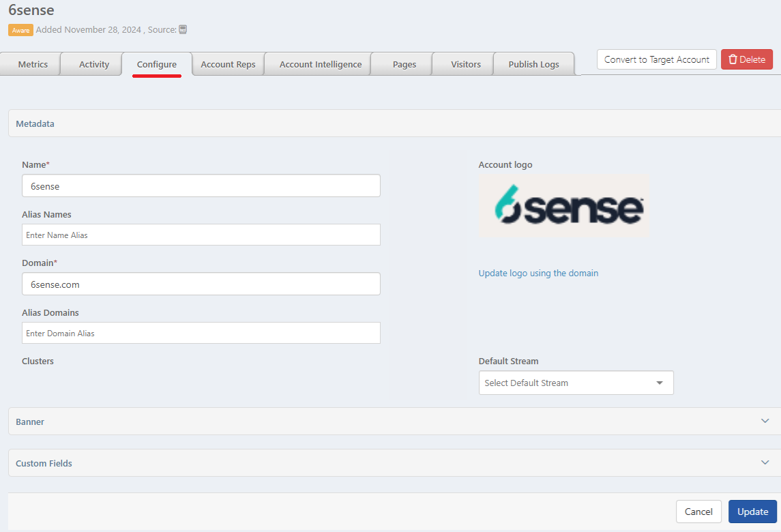Viewport: 781px width, 532px height.
Task: Switch to the Visitors tab
Action: click(466, 64)
